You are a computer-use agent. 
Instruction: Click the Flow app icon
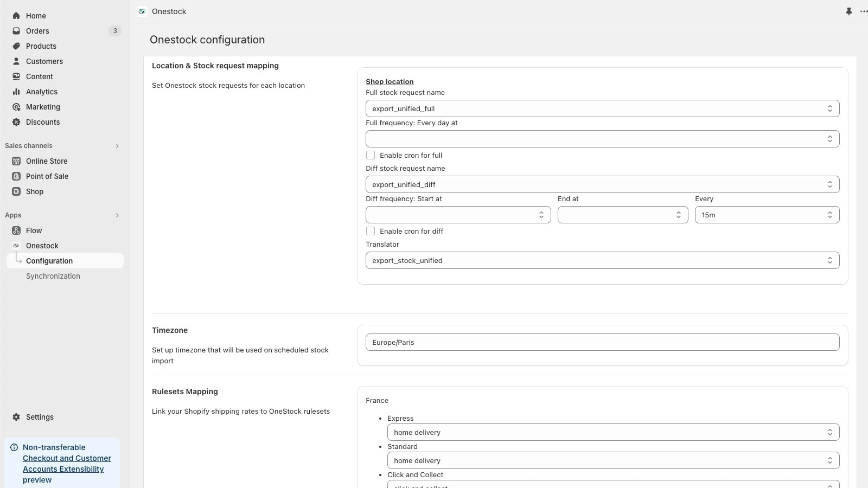16,230
